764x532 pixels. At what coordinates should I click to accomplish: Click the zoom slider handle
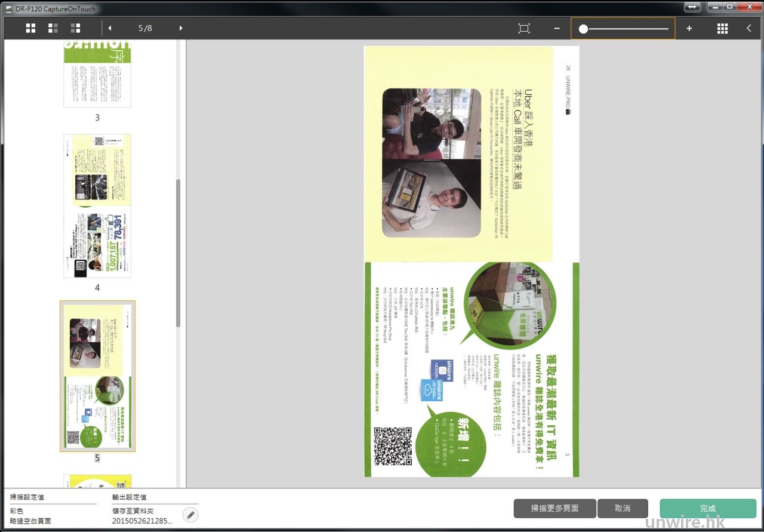(583, 29)
